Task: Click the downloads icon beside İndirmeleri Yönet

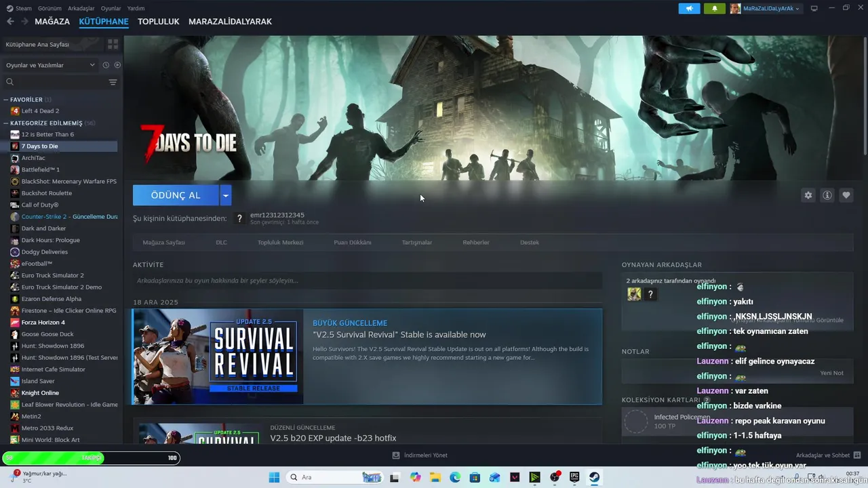Action: point(396,455)
